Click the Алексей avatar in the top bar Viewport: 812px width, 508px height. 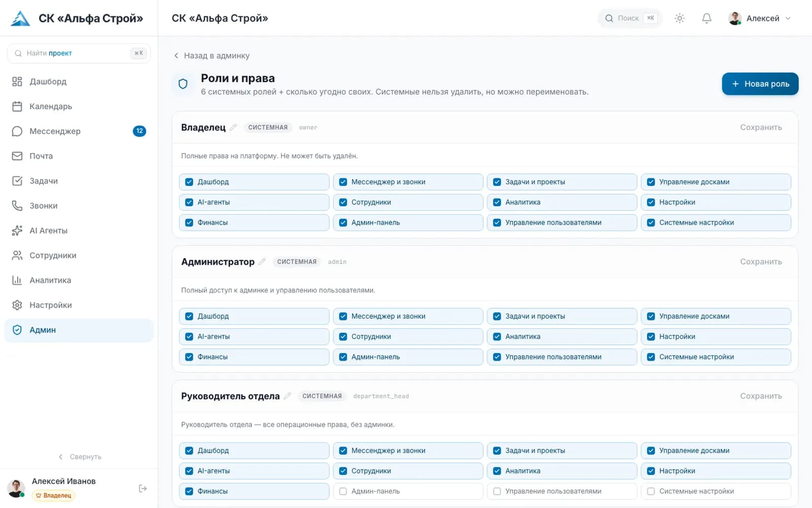(735, 18)
